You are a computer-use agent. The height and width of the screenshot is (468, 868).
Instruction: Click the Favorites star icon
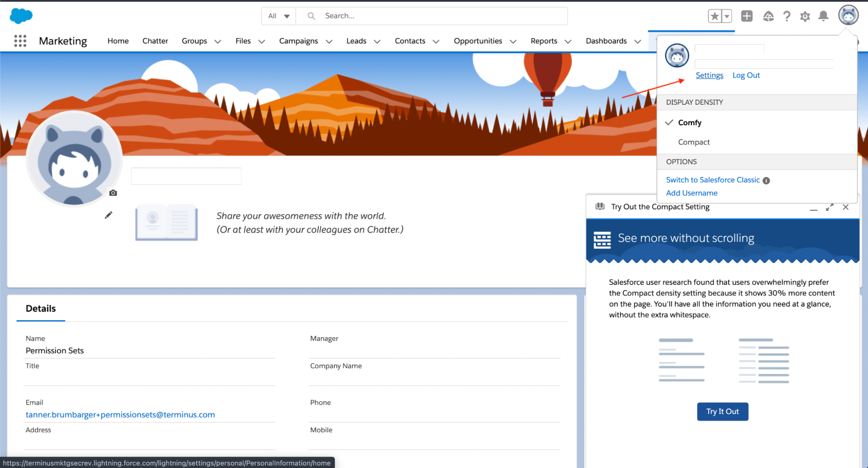[x=714, y=16]
